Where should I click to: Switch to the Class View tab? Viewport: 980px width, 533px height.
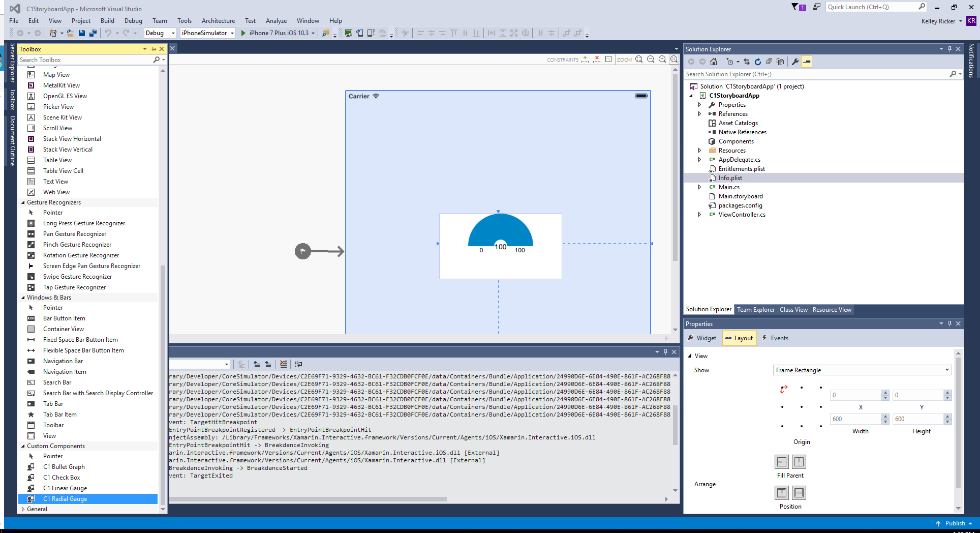tap(793, 310)
